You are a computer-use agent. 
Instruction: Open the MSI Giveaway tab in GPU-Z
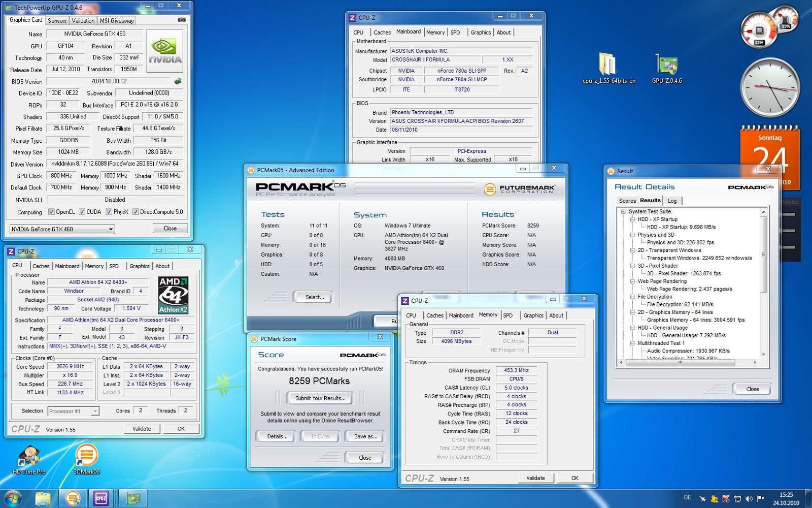coord(117,21)
